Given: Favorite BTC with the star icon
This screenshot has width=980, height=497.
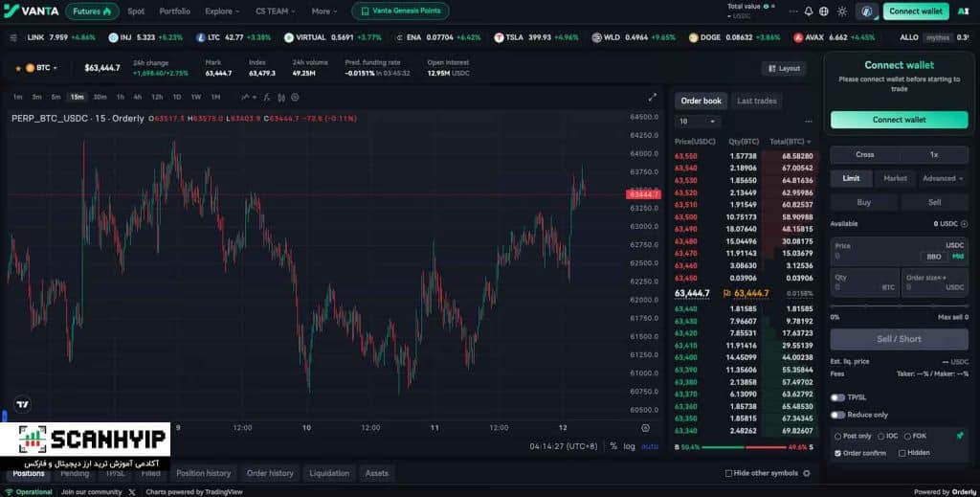Looking at the screenshot, I should pyautogui.click(x=18, y=68).
